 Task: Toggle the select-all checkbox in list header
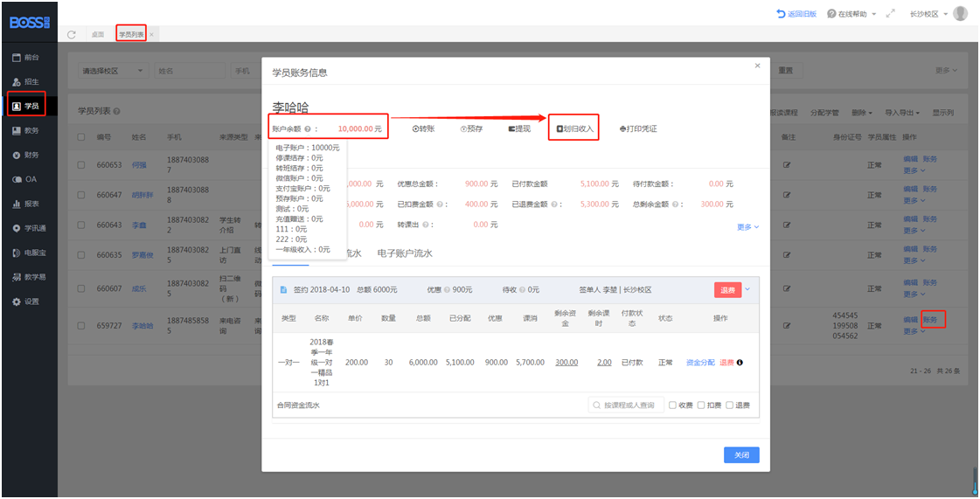81,137
